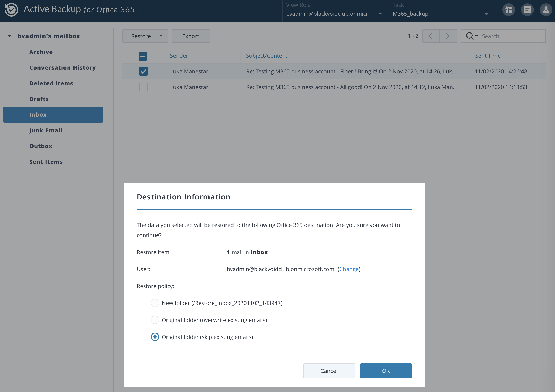
Task: Confirm restore by clicking OK
Action: [x=386, y=371]
